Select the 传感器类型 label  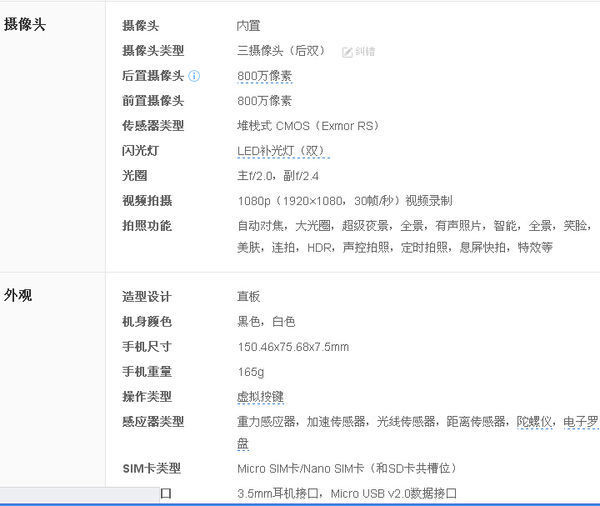point(153,126)
